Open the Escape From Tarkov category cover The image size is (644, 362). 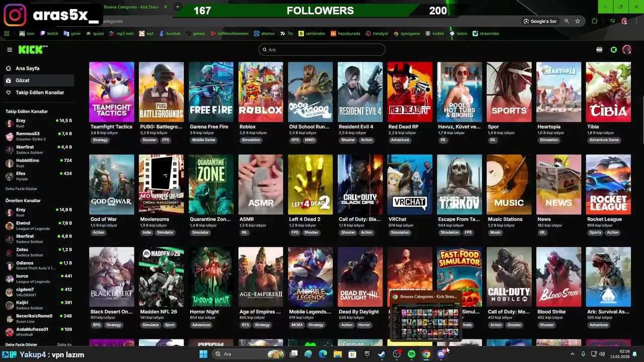click(459, 185)
